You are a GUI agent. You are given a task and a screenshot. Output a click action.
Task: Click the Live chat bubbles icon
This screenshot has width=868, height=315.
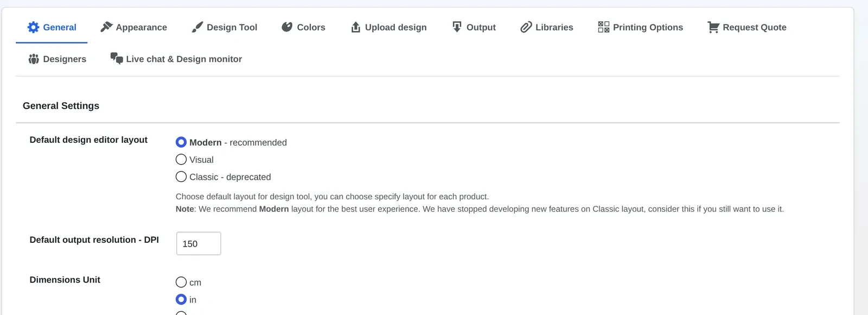pos(117,58)
